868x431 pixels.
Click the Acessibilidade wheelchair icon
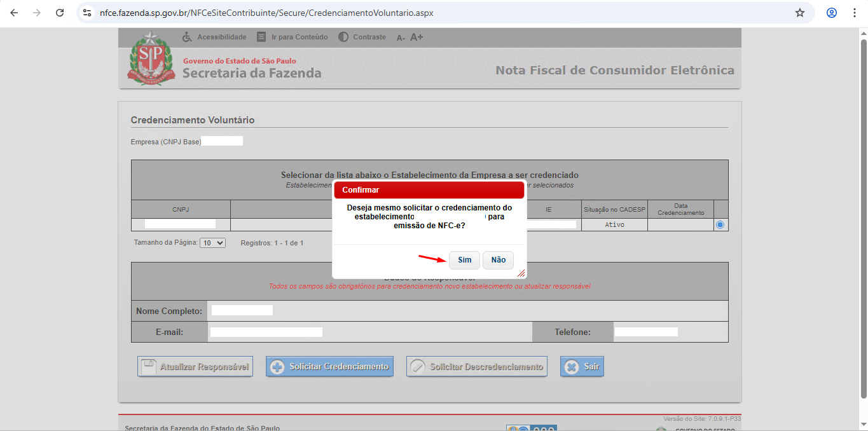(x=187, y=37)
